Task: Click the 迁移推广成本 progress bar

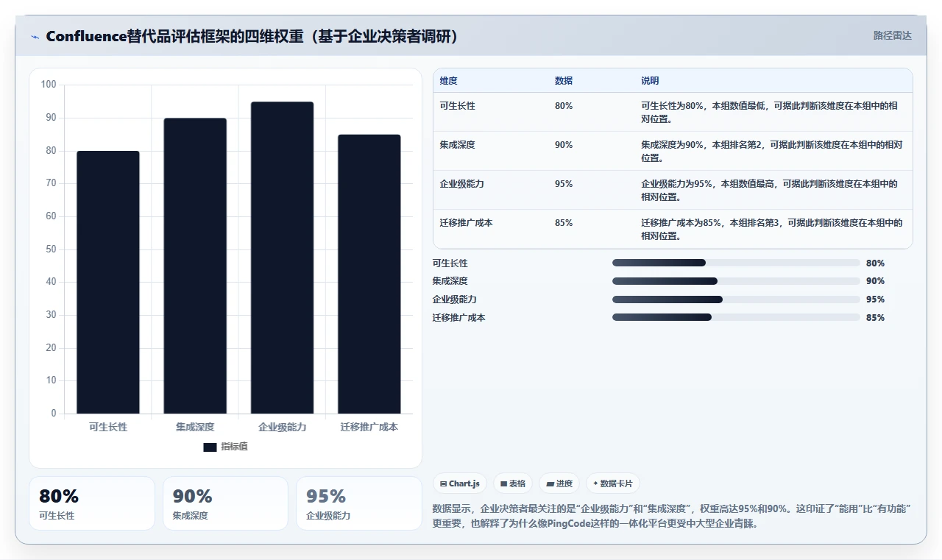Action: pos(736,317)
